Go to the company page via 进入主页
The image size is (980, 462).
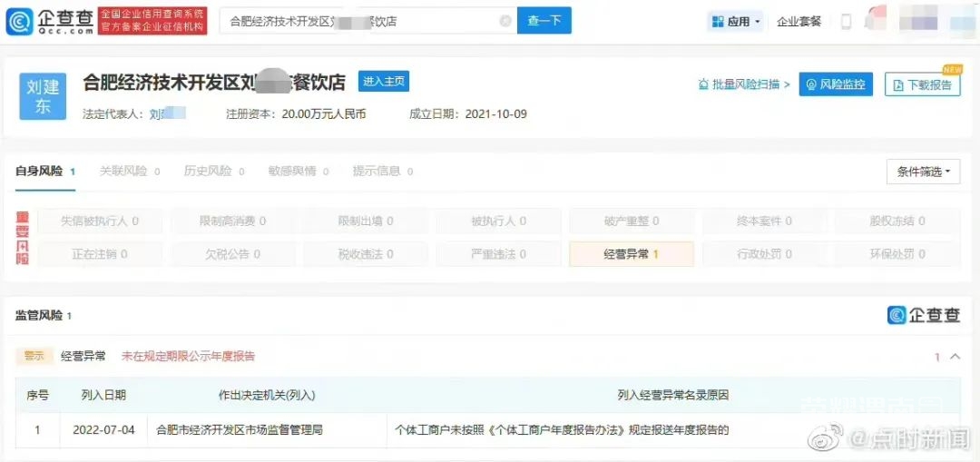tap(383, 82)
